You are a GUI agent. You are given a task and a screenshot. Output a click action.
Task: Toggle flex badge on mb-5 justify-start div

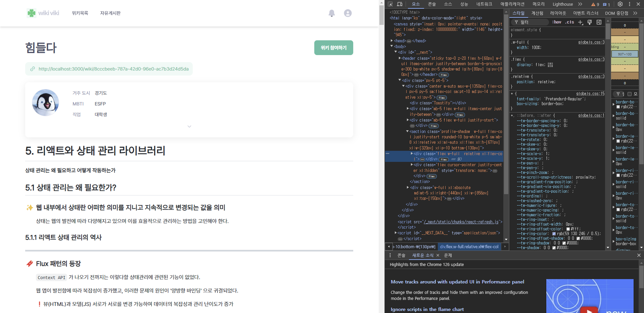coord(433,126)
